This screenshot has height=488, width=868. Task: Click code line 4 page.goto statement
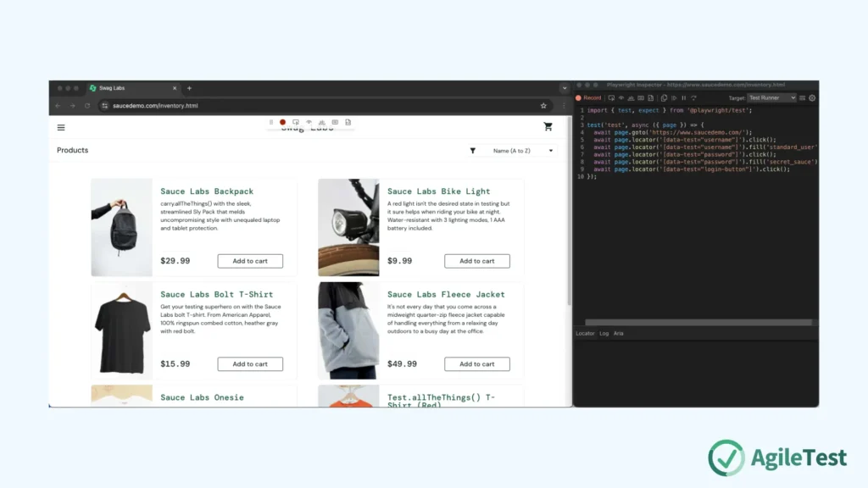pos(672,132)
